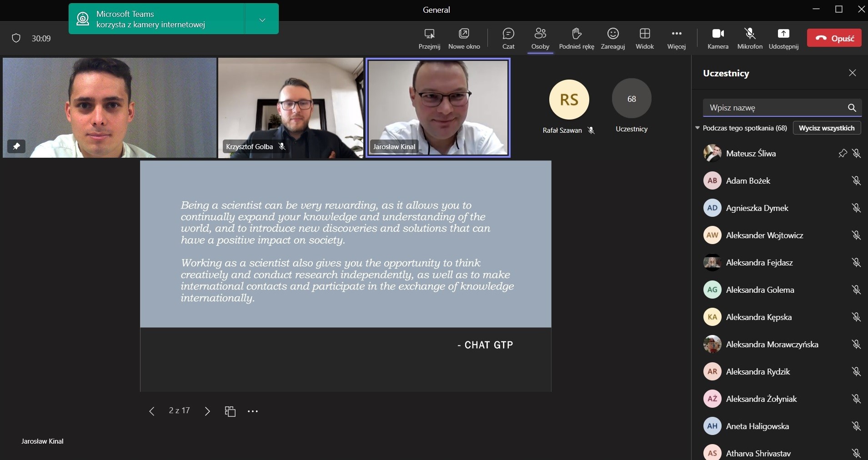Screen dimensions: 868x460
Task: Open the Zareaguj reactions menu
Action: pos(612,34)
